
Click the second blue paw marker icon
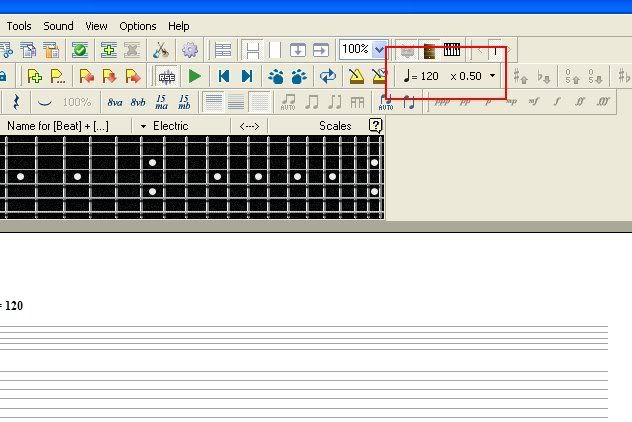[299, 76]
